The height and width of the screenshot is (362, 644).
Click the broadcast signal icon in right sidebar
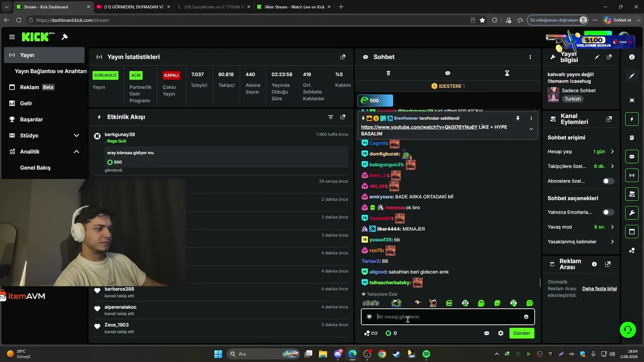[632, 175]
